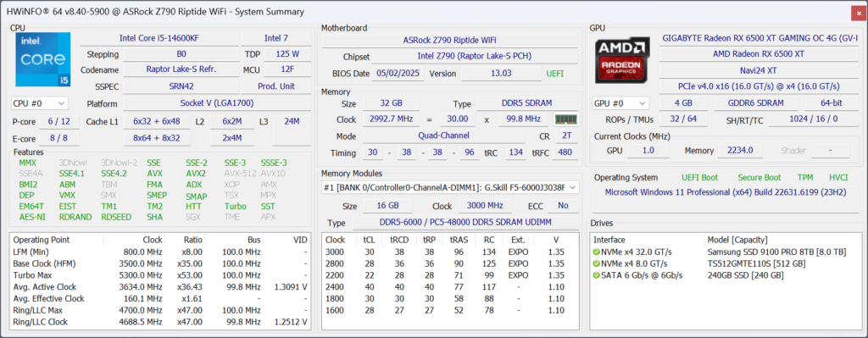868x338 pixels.
Task: Click the UEFI label beside the BIOS version
Action: [x=555, y=74]
